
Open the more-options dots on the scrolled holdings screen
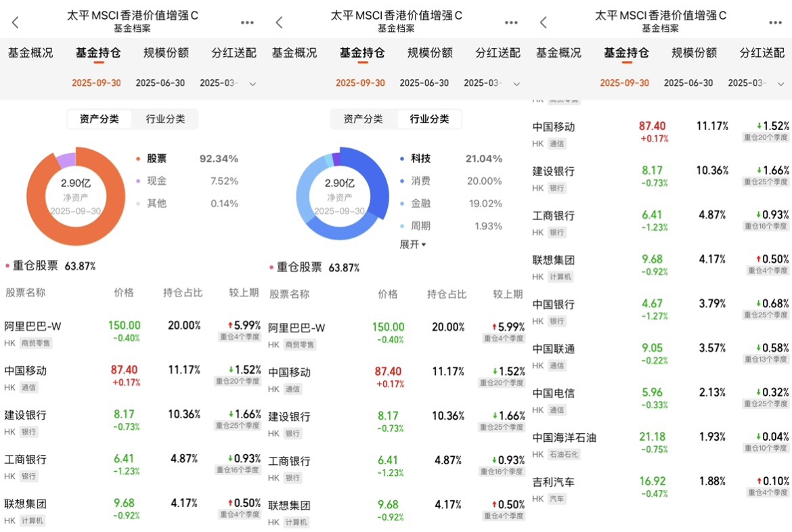(x=775, y=23)
